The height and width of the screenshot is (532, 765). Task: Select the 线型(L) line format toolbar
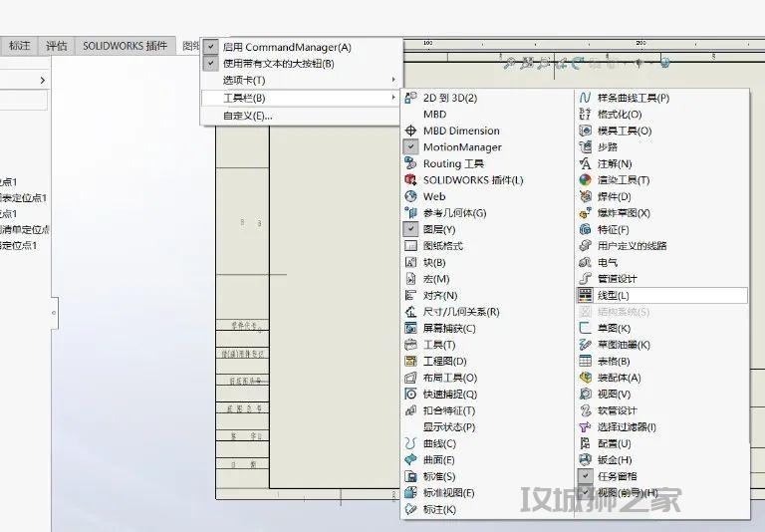click(613, 296)
